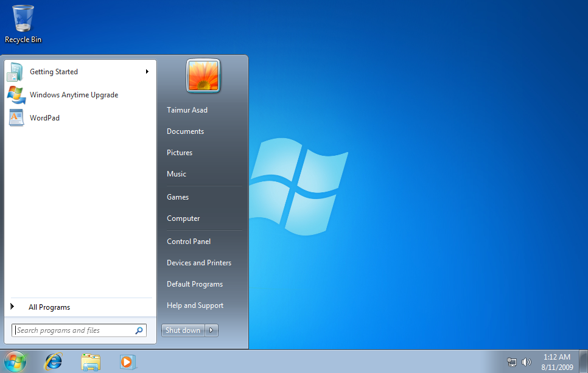
Task: Click the Start orb
Action: tap(15, 361)
